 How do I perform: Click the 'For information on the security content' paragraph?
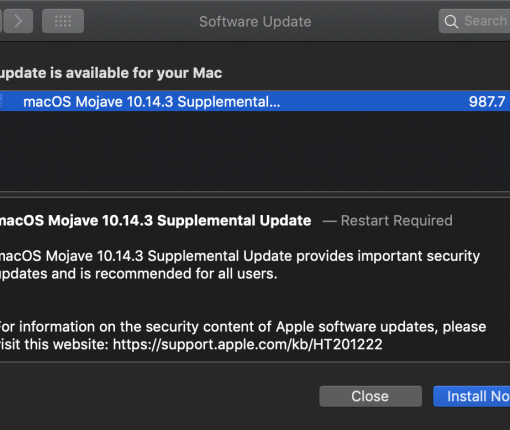click(x=243, y=335)
